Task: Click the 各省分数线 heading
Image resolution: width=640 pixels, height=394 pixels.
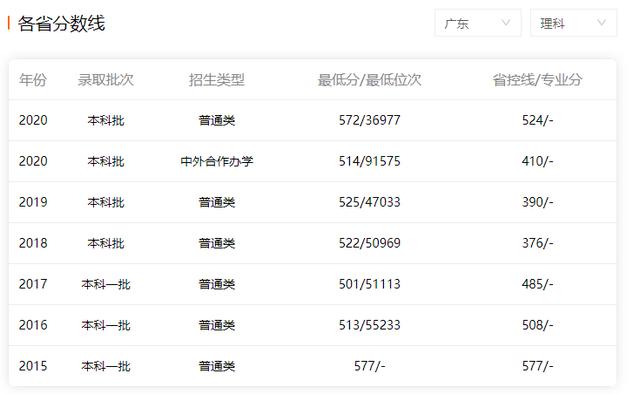Action: pyautogui.click(x=62, y=23)
